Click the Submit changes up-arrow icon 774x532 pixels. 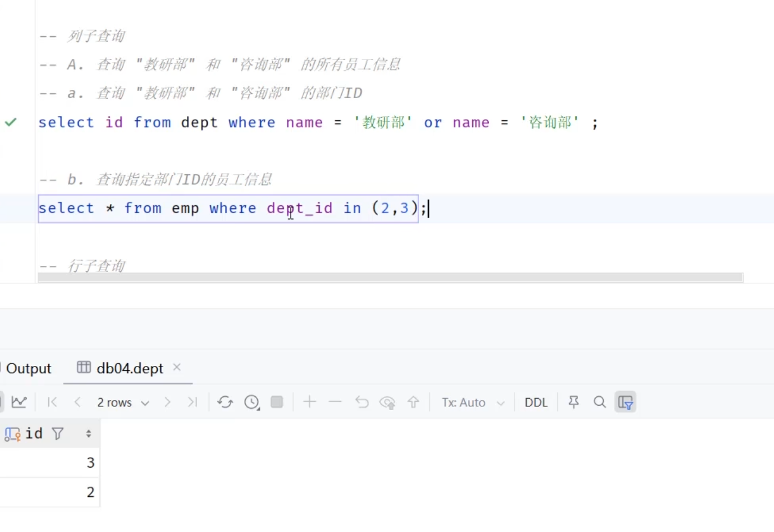point(413,402)
